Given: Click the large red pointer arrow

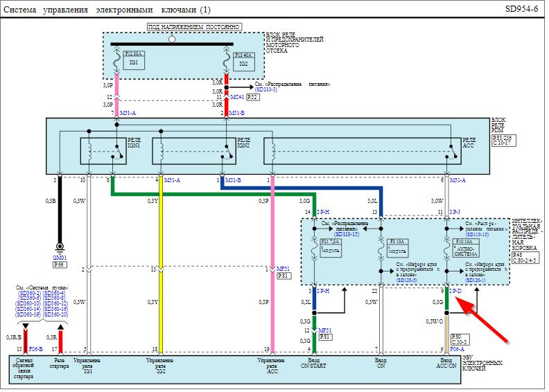Looking at the screenshot, I should click(482, 319).
